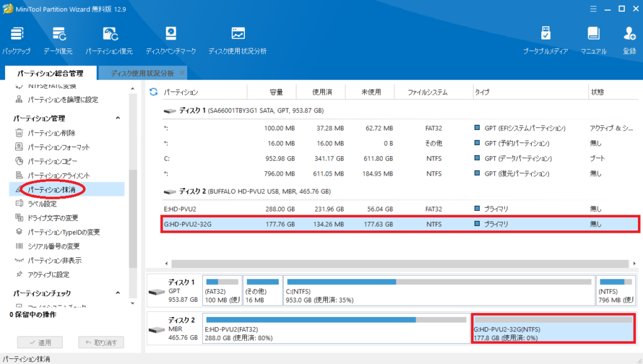Viewport: 643px width, 364px height.
Task: Sort by 未使用 column header
Action: [x=370, y=92]
